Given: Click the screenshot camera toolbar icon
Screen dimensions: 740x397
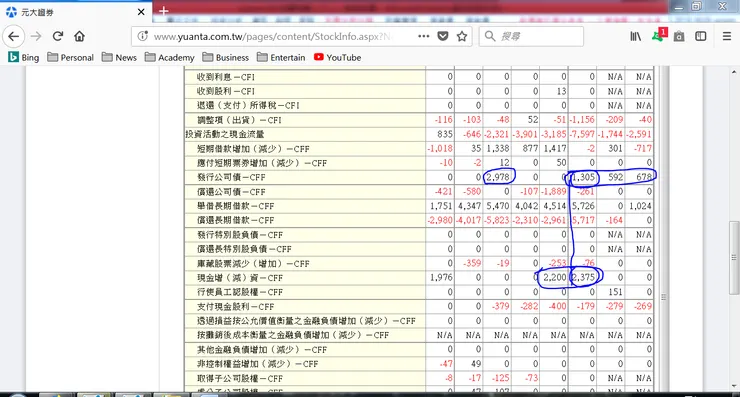Looking at the screenshot, I should coord(679,36).
